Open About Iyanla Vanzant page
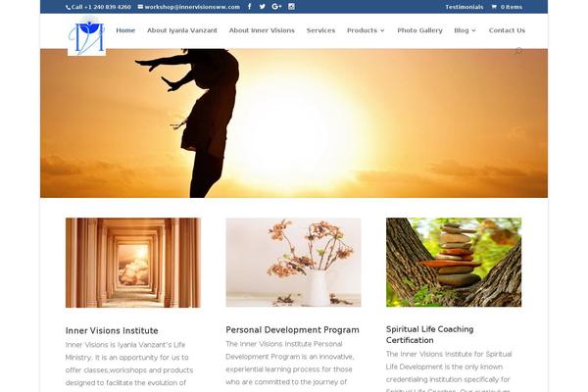Image resolution: width=588 pixels, height=392 pixels. click(x=182, y=30)
